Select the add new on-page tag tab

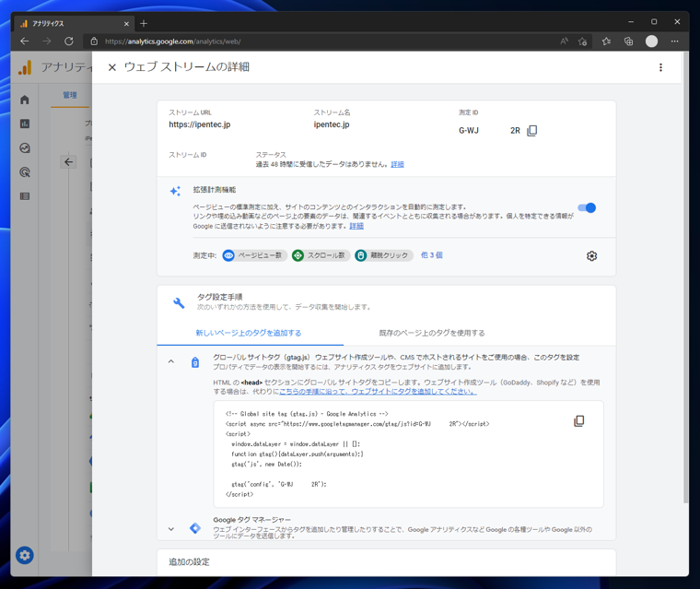click(249, 333)
